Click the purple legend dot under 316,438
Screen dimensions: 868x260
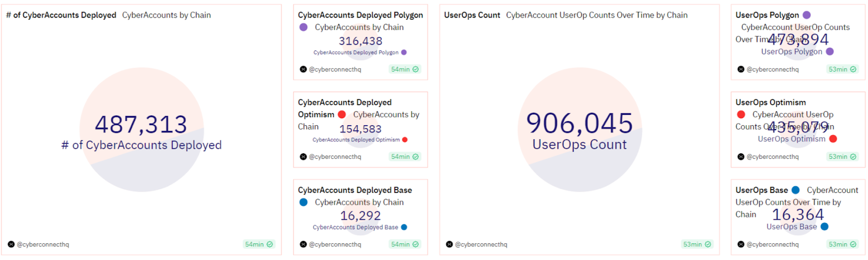tap(404, 53)
